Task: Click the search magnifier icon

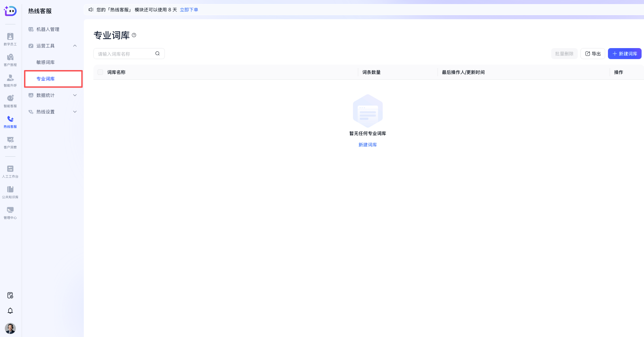Action: pyautogui.click(x=157, y=54)
